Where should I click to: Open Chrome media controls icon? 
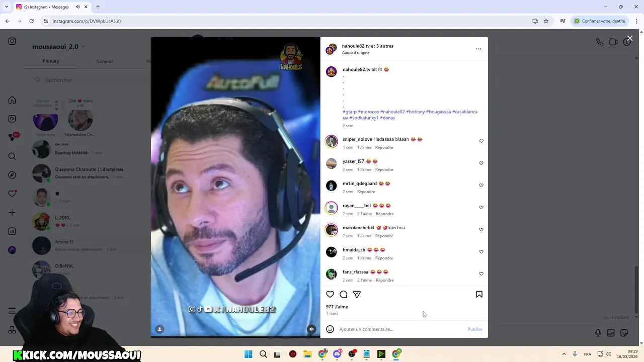click(x=562, y=21)
